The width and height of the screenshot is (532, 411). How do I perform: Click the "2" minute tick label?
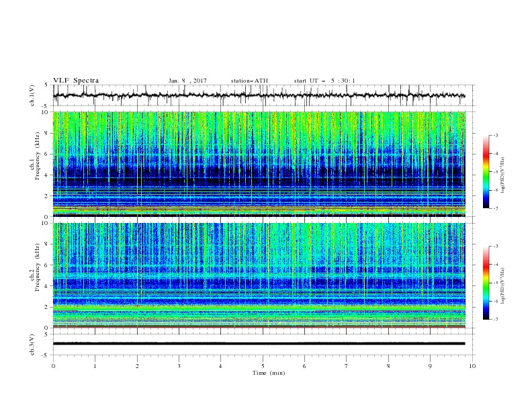click(137, 366)
